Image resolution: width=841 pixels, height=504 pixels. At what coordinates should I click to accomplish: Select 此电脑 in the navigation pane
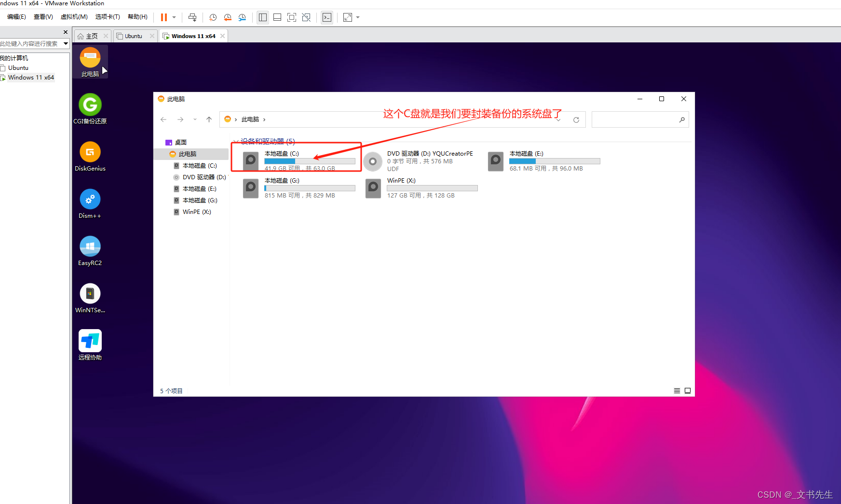[191, 154]
